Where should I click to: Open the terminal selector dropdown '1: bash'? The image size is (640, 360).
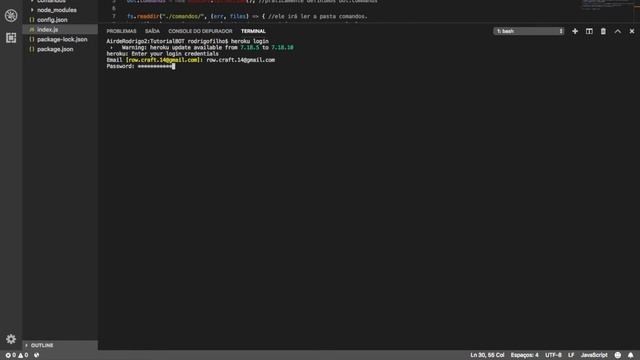529,31
